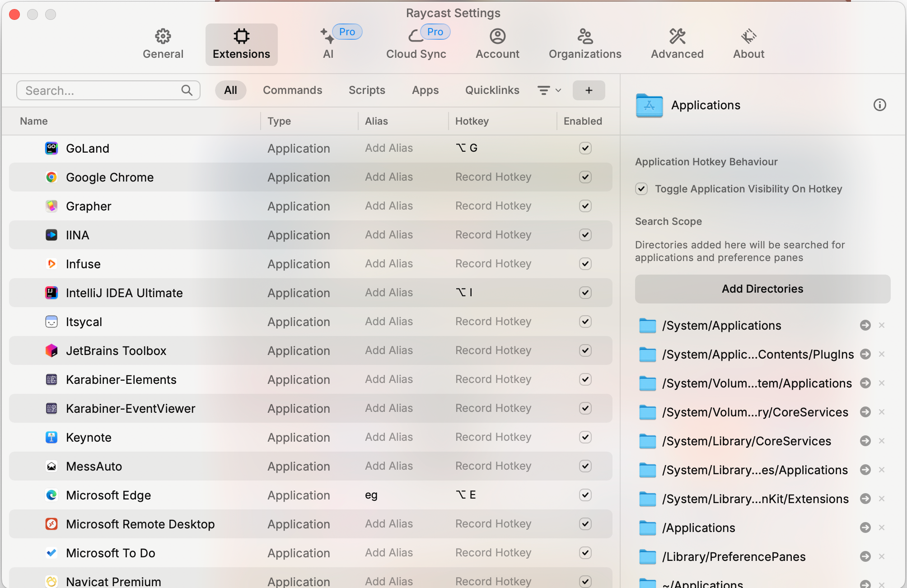
Task: Toggle Enabled for IntelliJ IDEA Ultimate
Action: pyautogui.click(x=585, y=293)
